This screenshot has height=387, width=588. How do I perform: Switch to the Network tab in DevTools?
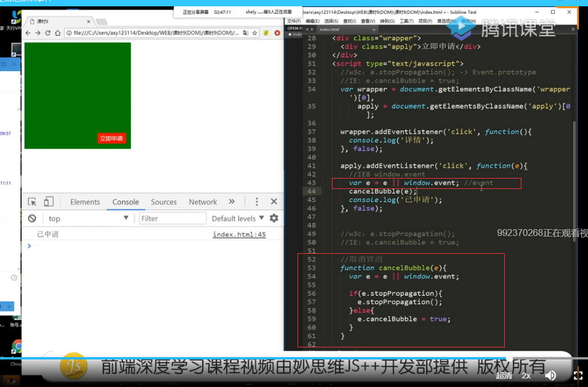[x=203, y=202]
